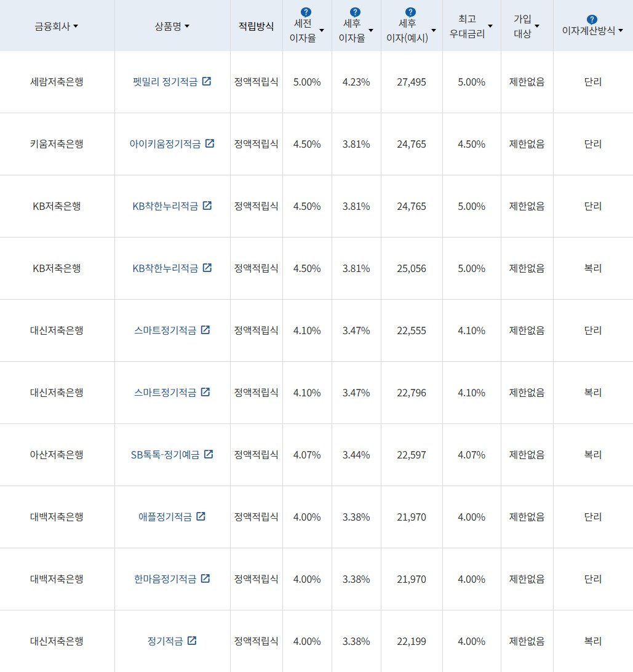
Task: Click the sort arrow on 세후이자(예시)
Action: coord(434,30)
